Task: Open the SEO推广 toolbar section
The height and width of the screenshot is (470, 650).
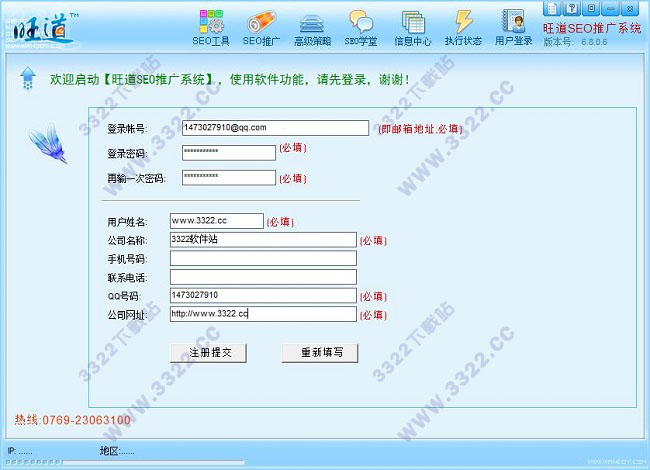Action: point(261,28)
